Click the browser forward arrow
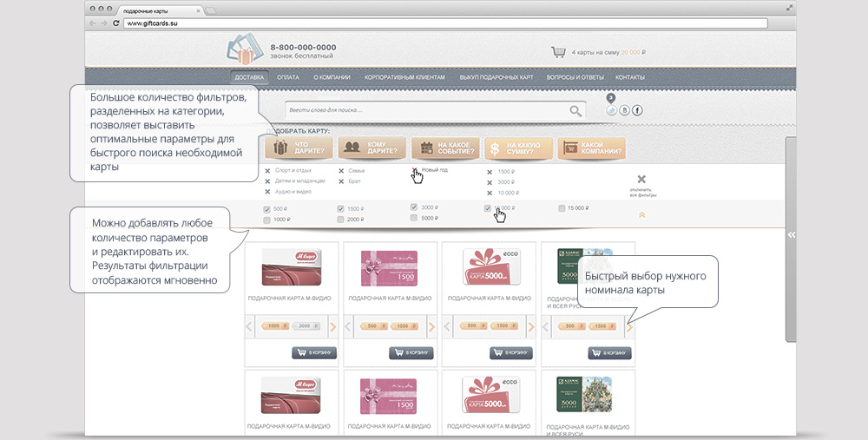 tap(104, 23)
